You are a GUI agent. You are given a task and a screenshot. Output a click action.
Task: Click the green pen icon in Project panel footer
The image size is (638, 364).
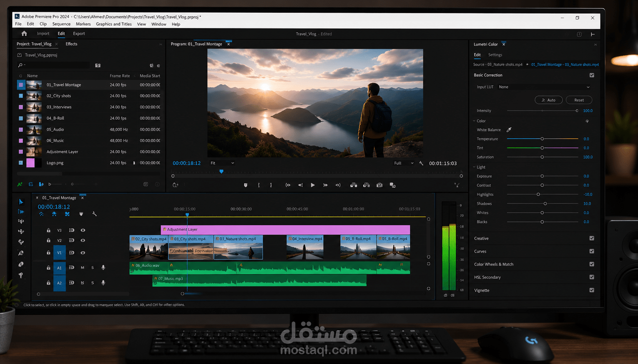(20, 184)
